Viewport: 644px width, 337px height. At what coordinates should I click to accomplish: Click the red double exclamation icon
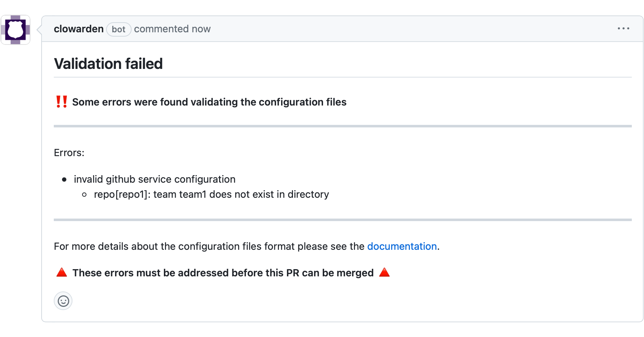(61, 102)
